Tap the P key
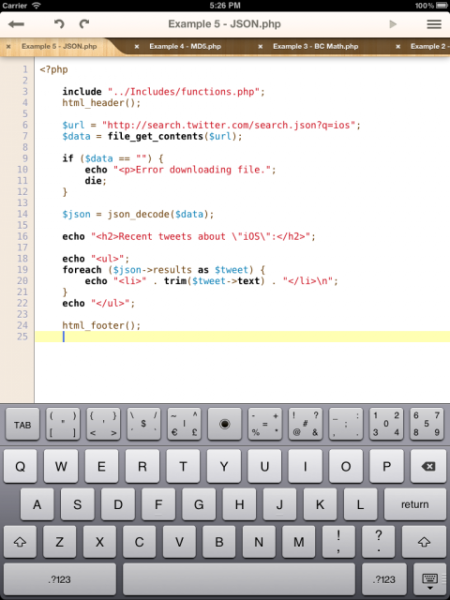The height and width of the screenshot is (600, 450). [x=386, y=466]
